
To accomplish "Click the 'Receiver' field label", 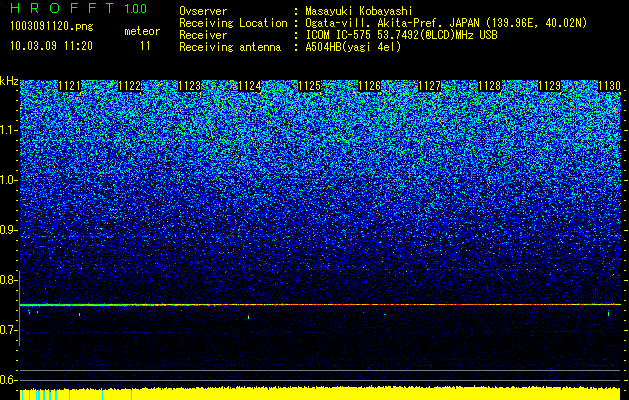I will coord(203,35).
